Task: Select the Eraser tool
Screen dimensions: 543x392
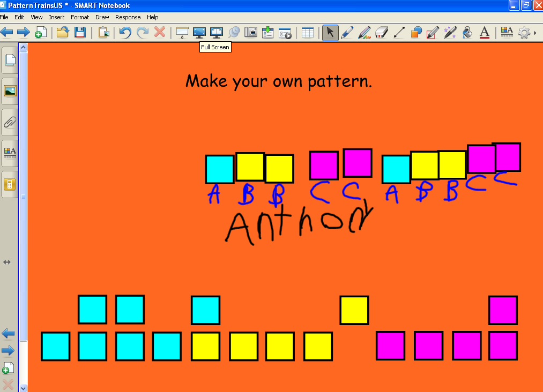Action: [381, 33]
